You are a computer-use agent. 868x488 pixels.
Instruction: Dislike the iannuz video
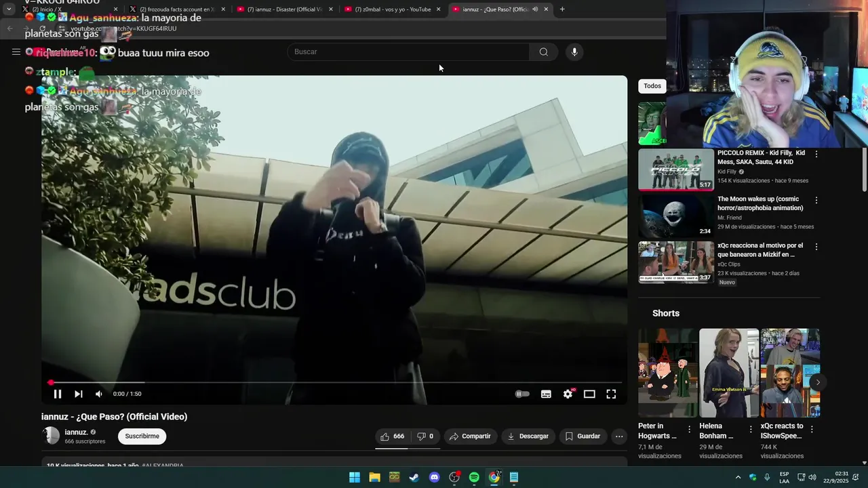[425, 436]
